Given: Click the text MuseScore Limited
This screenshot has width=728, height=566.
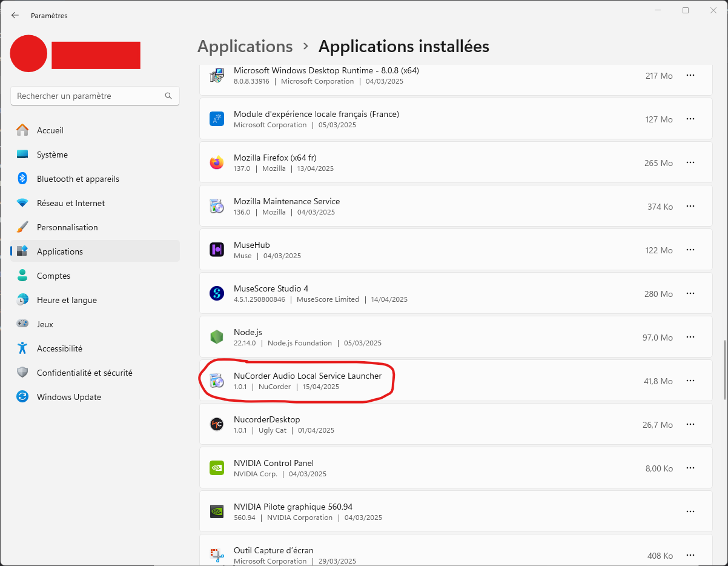Looking at the screenshot, I should click(x=328, y=299).
